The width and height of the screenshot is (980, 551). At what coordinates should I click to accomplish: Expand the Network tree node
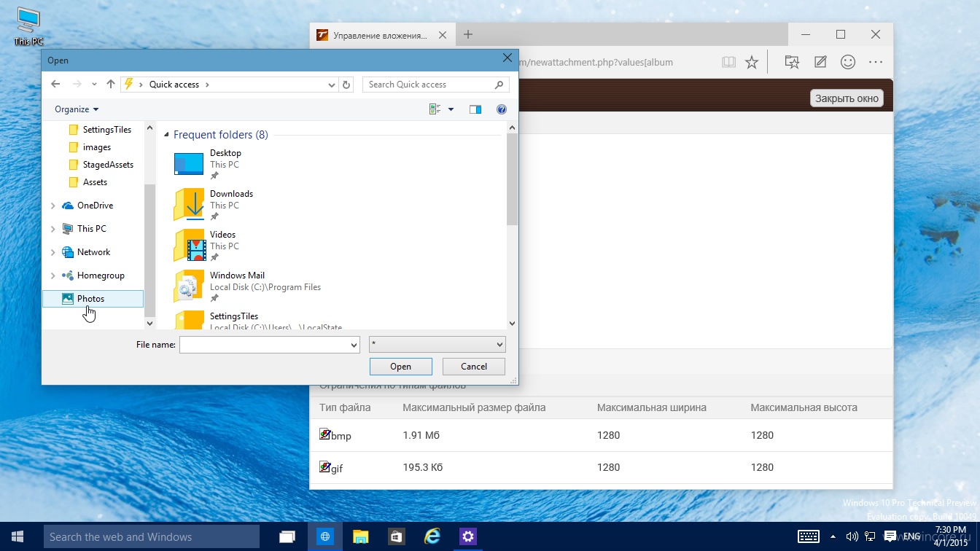[x=52, y=253]
